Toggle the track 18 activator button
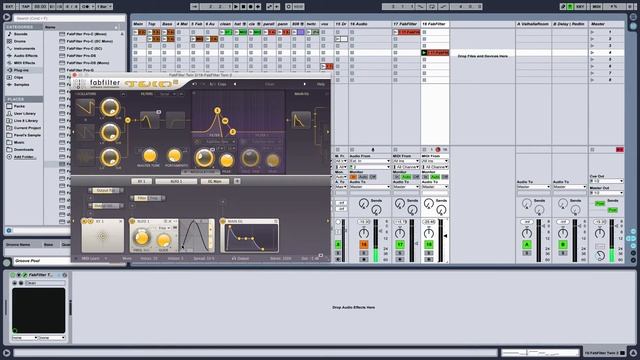The image size is (640, 360). tap(429, 244)
